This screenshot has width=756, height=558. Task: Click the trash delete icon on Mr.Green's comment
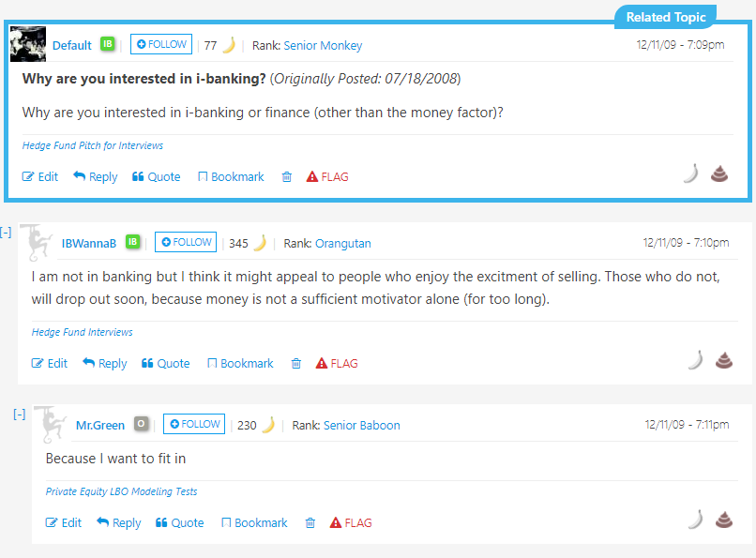pos(310,523)
